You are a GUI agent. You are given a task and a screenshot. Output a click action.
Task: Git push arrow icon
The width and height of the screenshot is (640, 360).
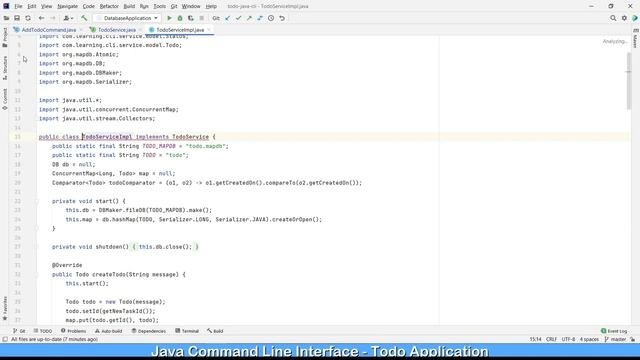(249, 18)
